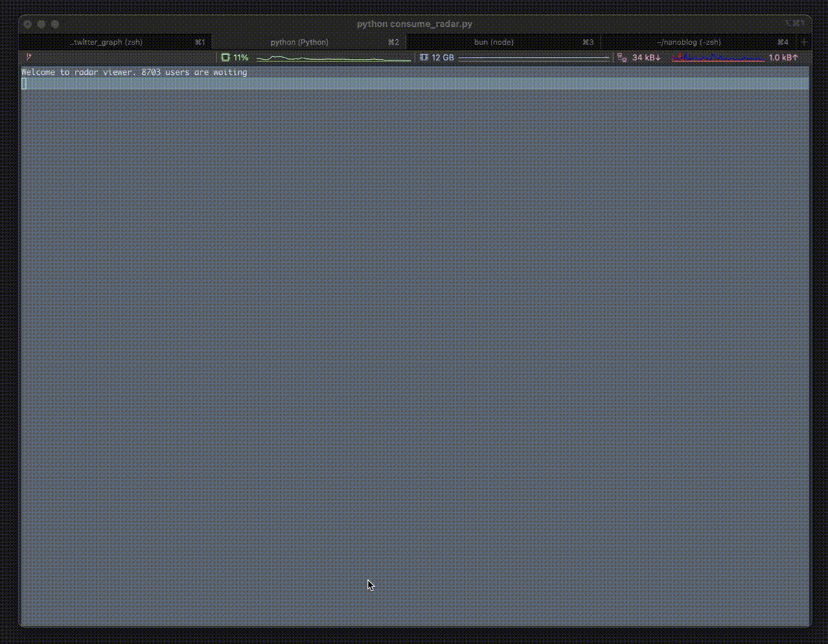
Task: Click the 12 GB memory readout
Action: pyautogui.click(x=443, y=58)
